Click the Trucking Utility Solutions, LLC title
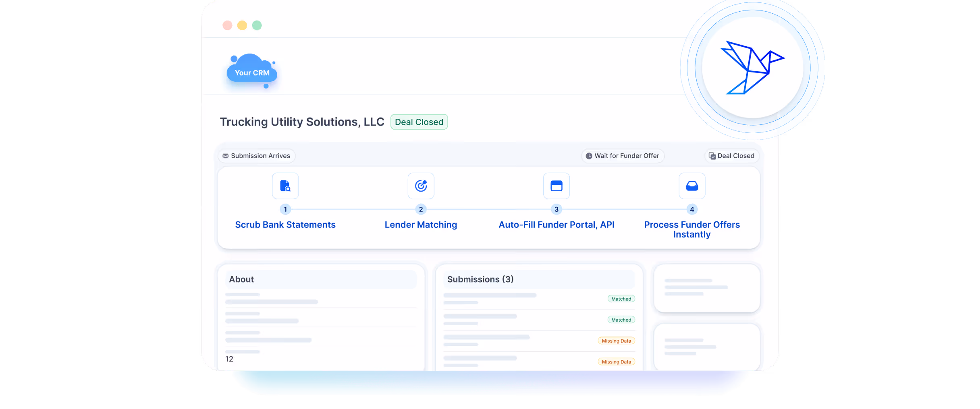This screenshot has width=980, height=409. [302, 122]
